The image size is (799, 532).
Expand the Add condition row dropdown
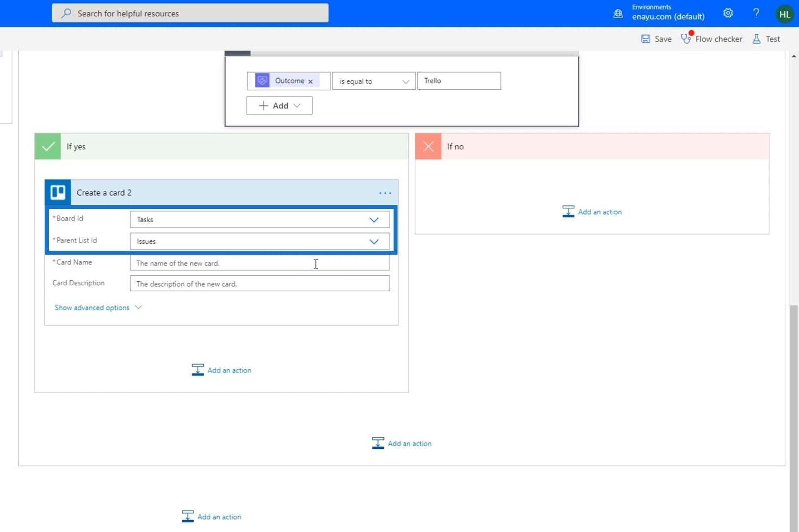279,105
